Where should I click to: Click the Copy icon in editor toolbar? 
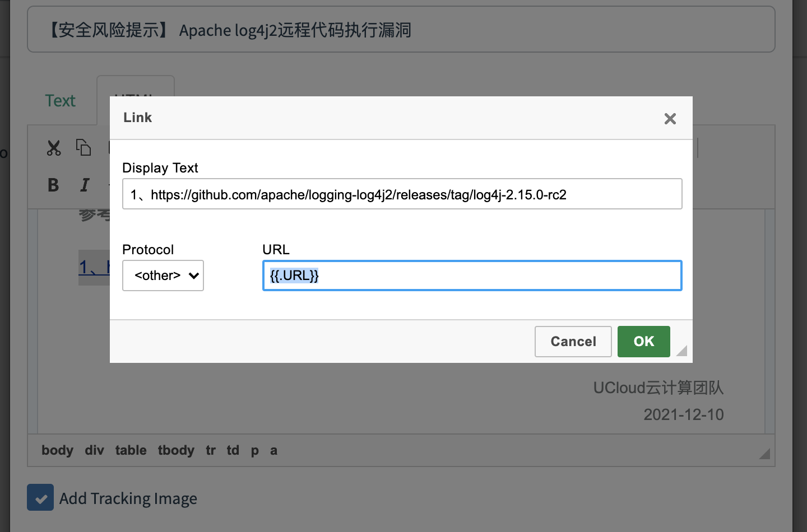click(84, 147)
